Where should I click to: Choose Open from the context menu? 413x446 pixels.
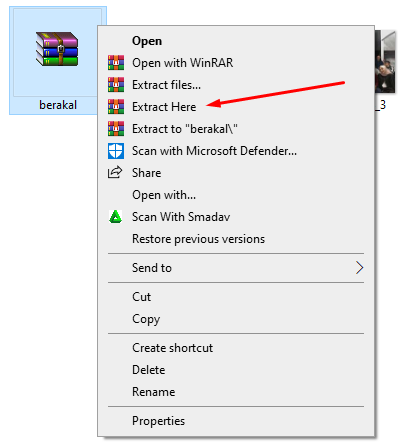pyautogui.click(x=236, y=41)
